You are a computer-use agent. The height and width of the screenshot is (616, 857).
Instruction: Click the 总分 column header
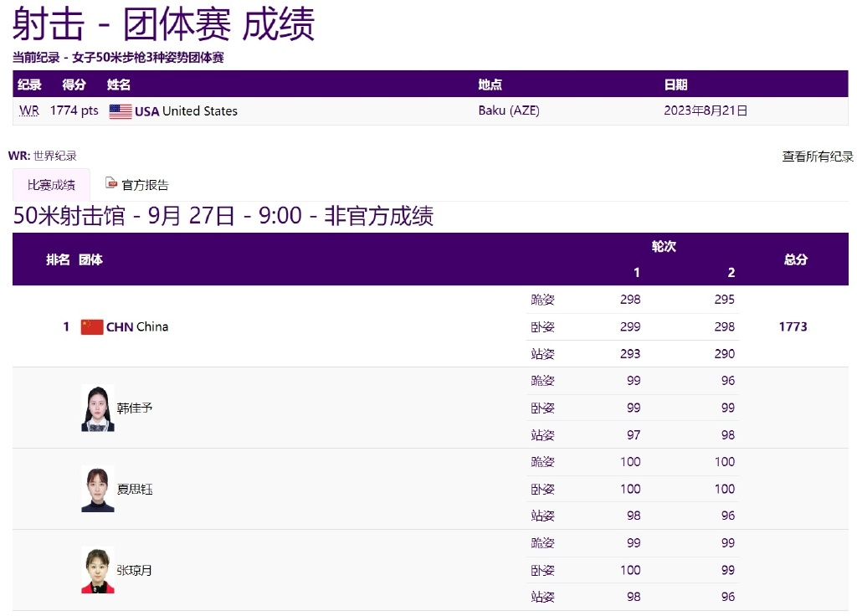[x=796, y=259]
